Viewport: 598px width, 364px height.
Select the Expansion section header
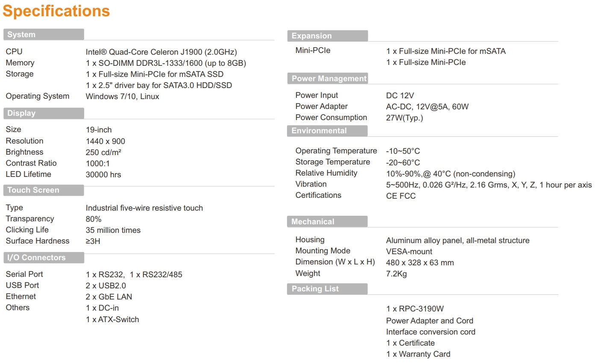[x=311, y=36]
